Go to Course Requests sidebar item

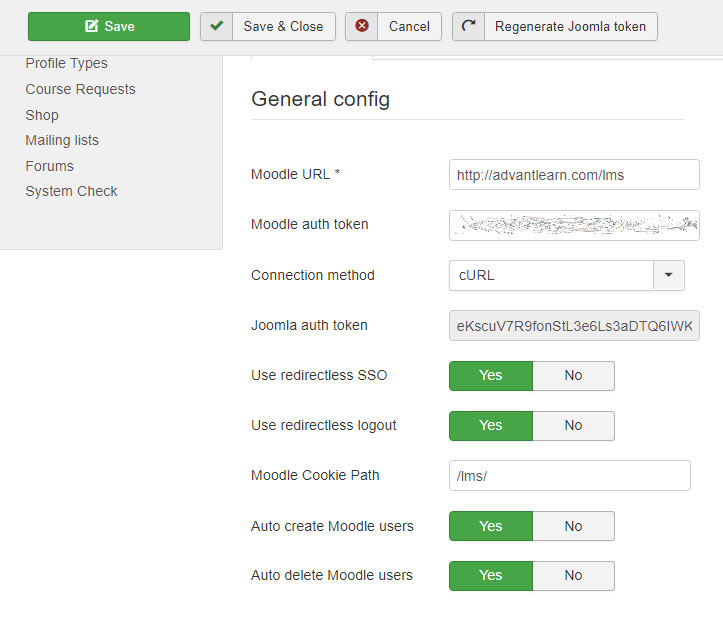81,89
